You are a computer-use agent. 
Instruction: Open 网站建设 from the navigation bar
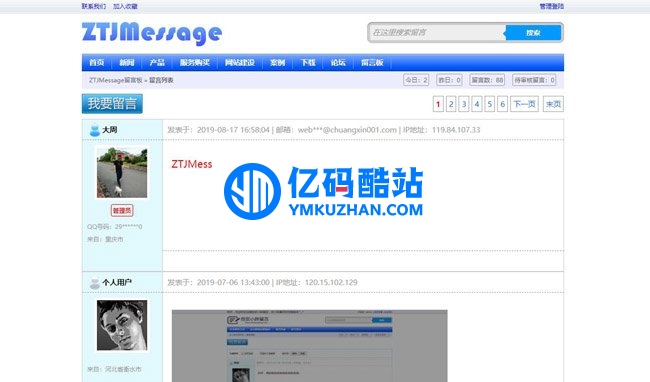240,63
